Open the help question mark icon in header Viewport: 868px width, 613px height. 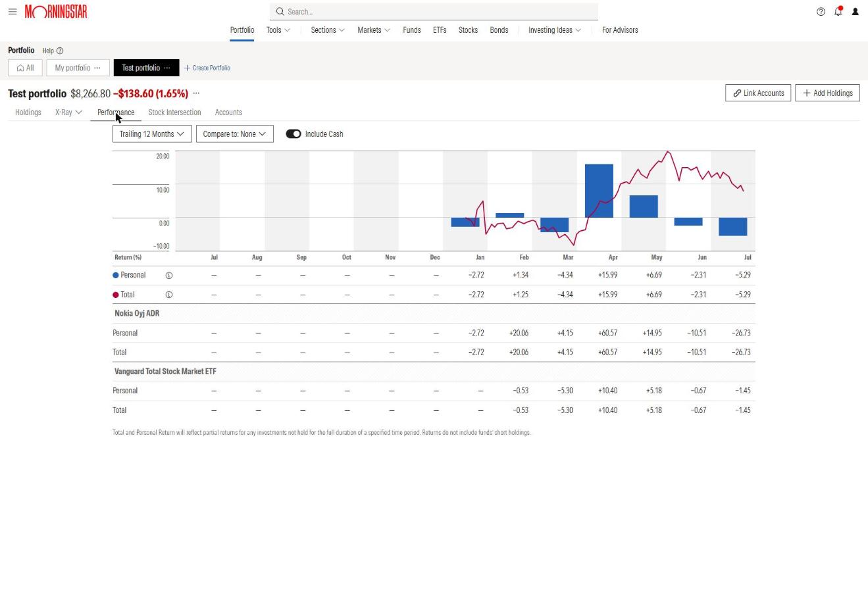[x=821, y=12]
